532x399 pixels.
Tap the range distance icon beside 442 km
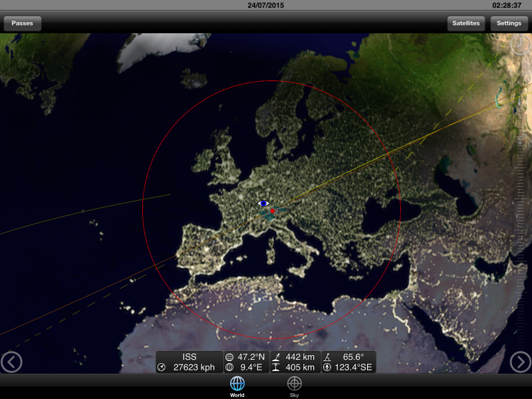[x=276, y=357]
